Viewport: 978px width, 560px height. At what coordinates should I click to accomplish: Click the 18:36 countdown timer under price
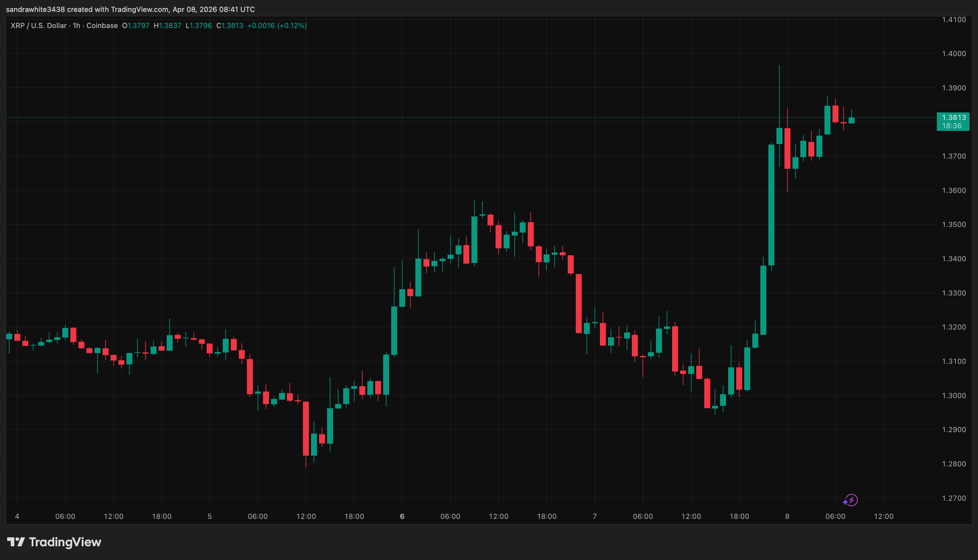coord(951,126)
